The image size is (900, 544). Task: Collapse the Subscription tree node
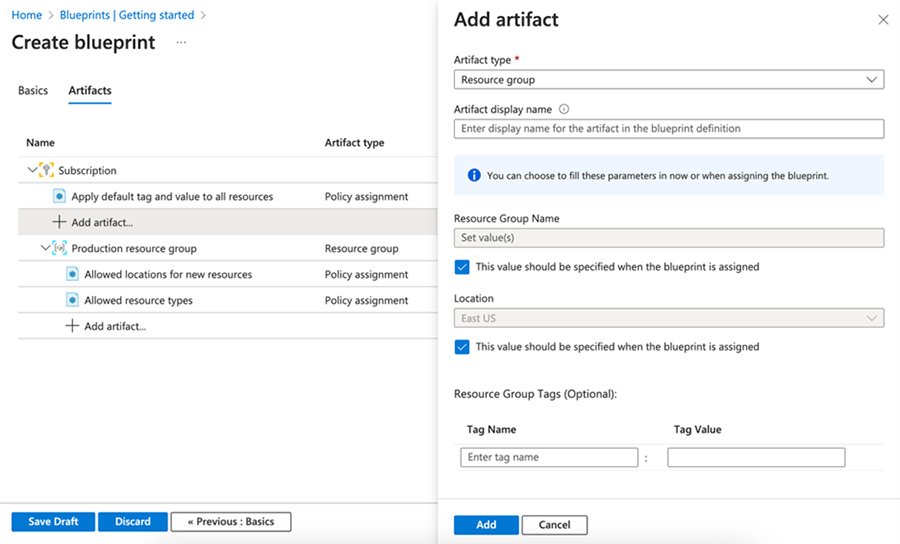pyautogui.click(x=32, y=171)
